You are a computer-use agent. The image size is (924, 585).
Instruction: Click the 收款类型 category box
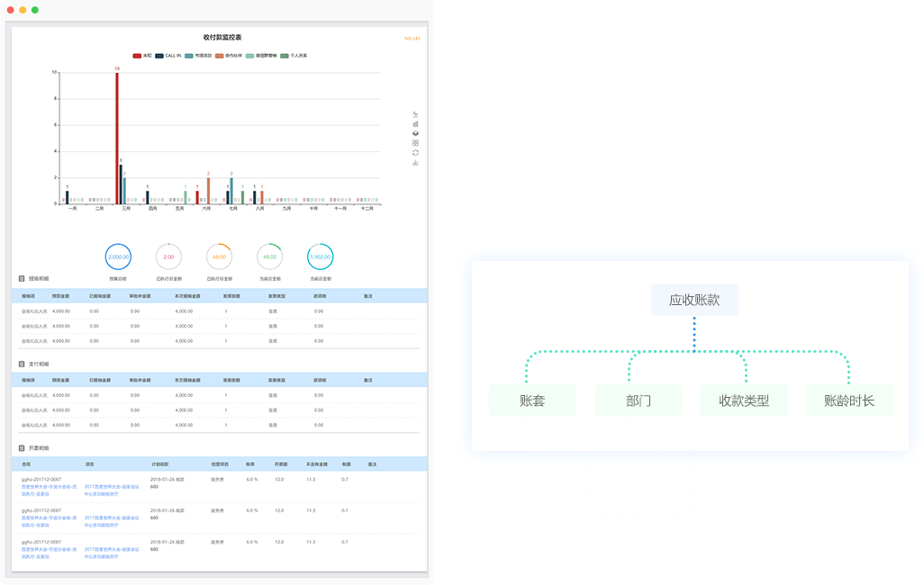coord(744,400)
